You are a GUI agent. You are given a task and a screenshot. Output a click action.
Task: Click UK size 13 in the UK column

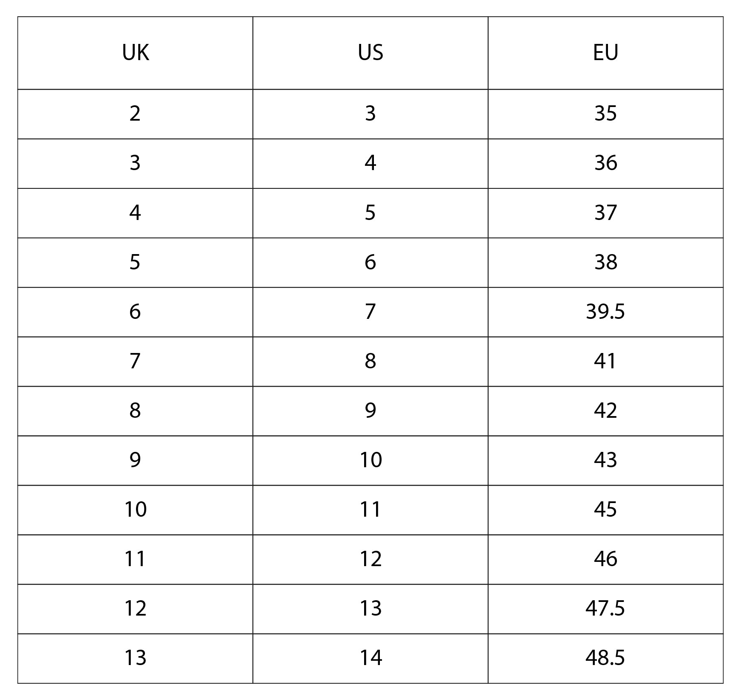point(135,658)
